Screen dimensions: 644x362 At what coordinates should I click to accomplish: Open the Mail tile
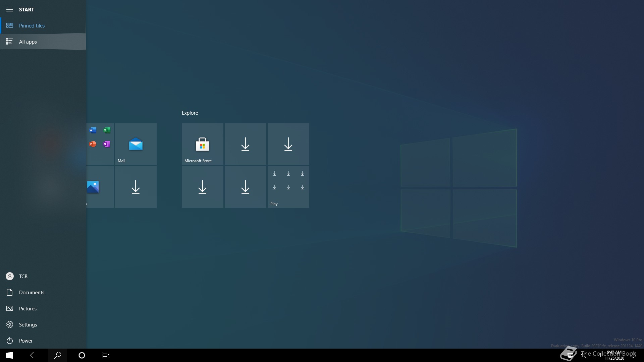136,144
